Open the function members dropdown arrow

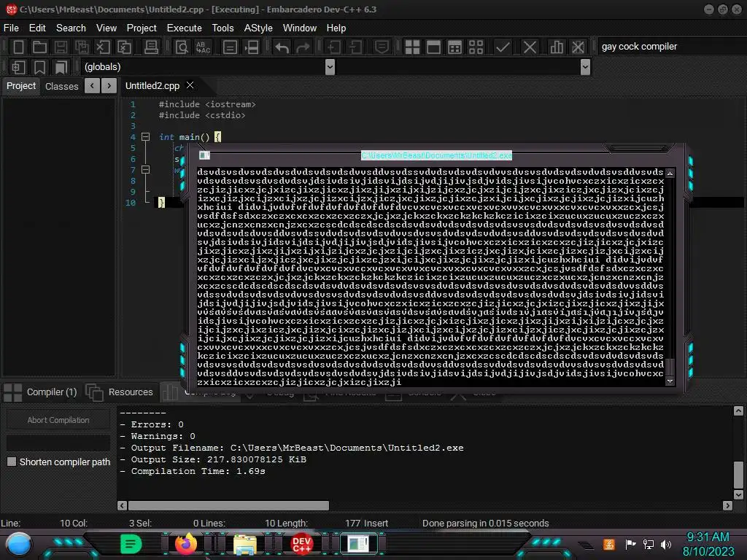click(x=586, y=67)
